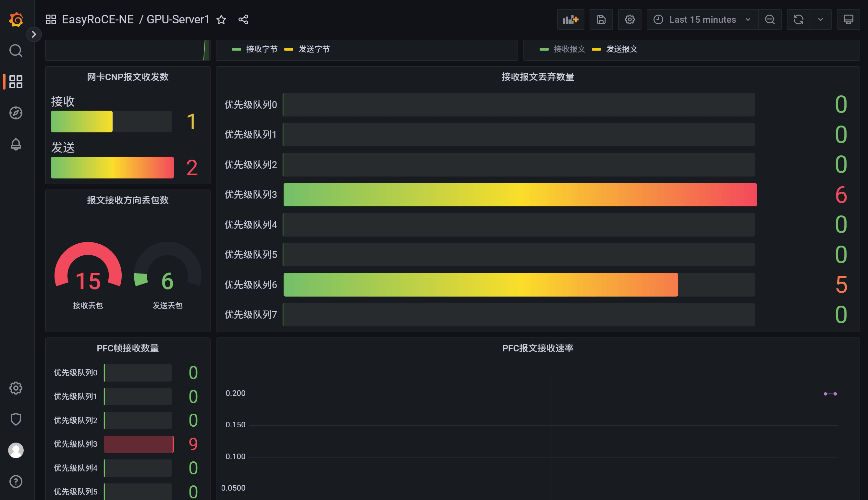Open the Alerting bell icon

pos(16,144)
